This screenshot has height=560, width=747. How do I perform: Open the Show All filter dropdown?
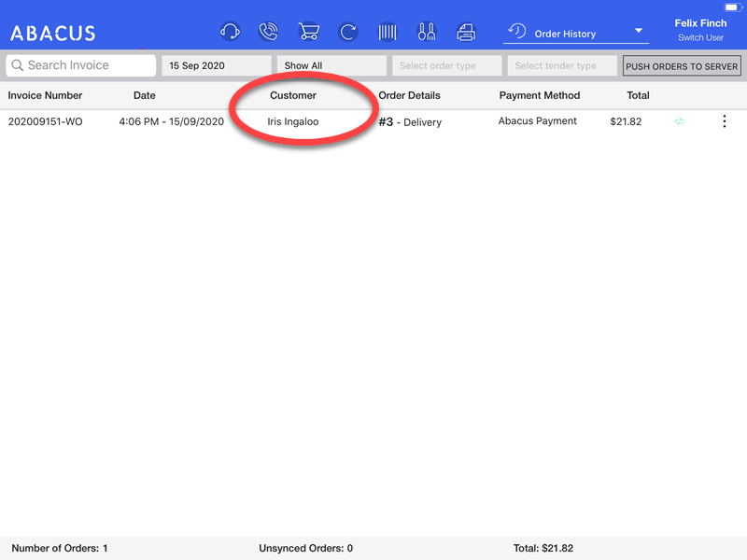coord(331,66)
